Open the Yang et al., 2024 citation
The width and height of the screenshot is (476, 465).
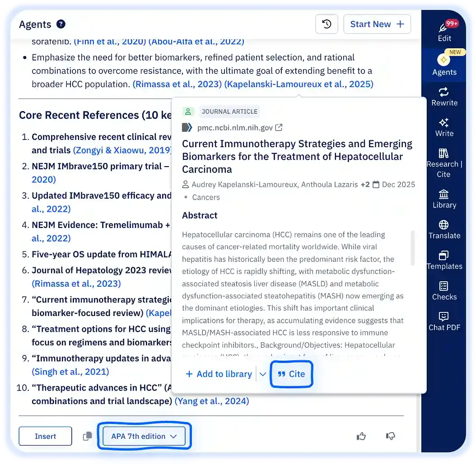pos(212,401)
